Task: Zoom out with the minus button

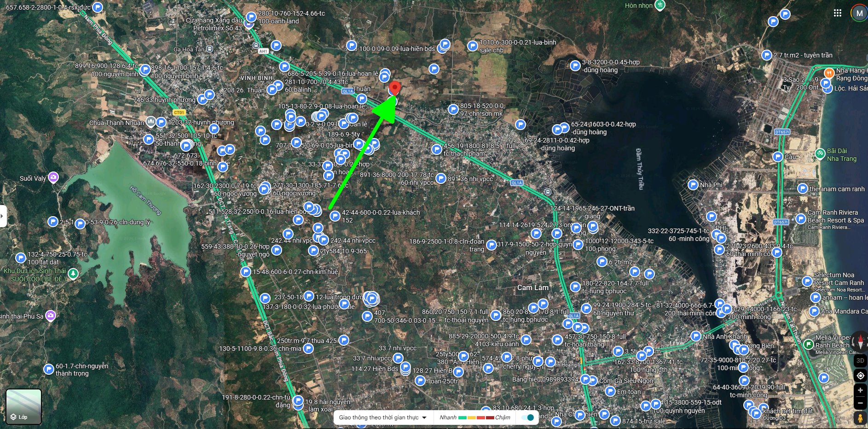Action: pyautogui.click(x=860, y=403)
